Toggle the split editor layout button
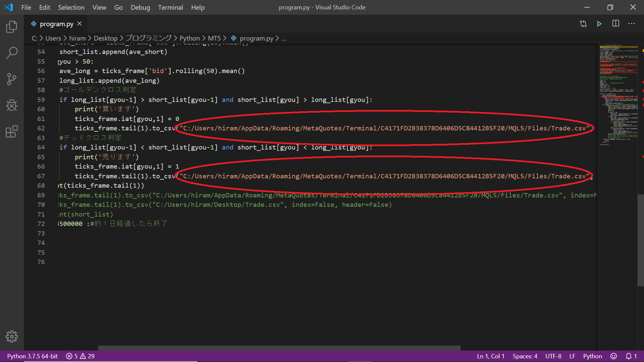This screenshot has width=644, height=362. coord(615,23)
